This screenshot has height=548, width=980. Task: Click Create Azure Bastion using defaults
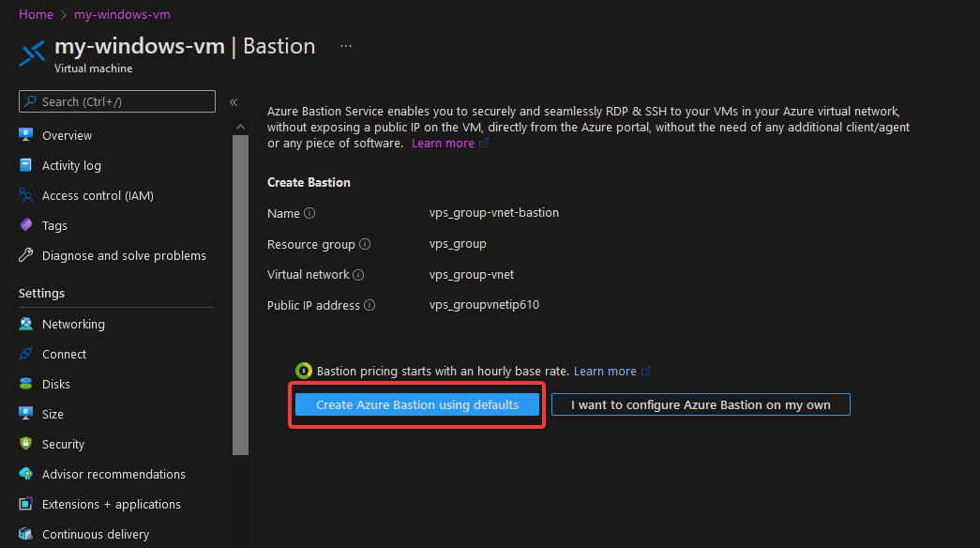(x=417, y=404)
